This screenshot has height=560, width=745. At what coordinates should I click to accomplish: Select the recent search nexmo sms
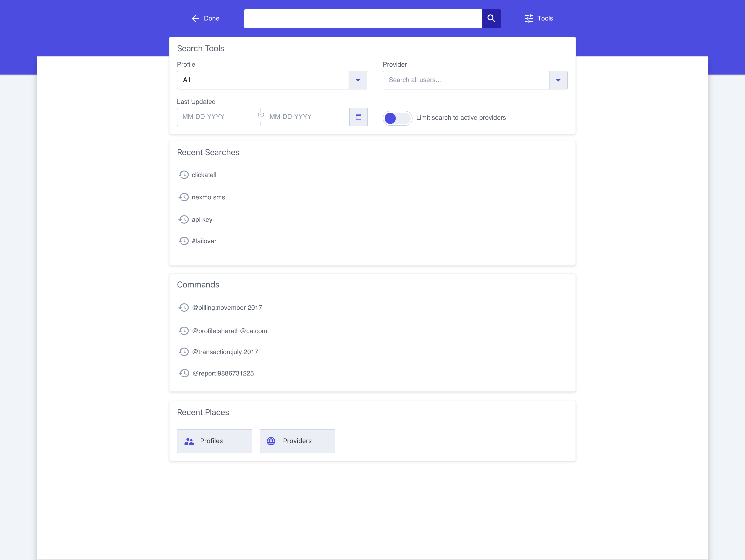pyautogui.click(x=208, y=197)
